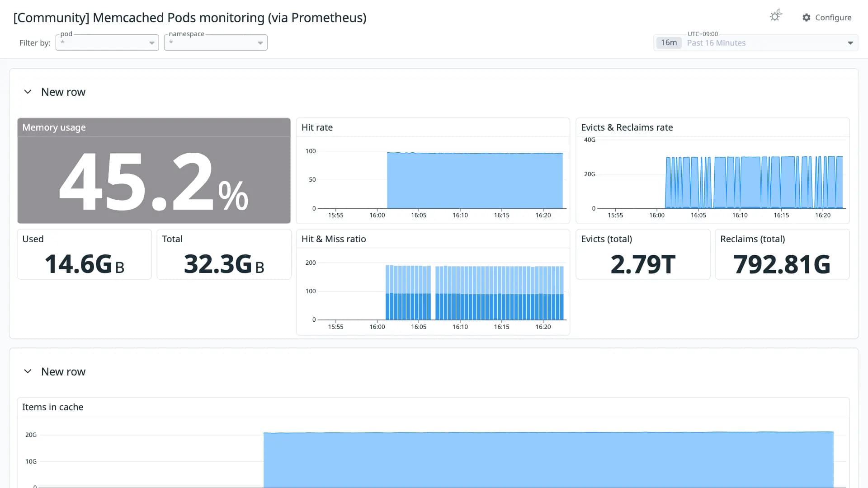The width and height of the screenshot is (868, 488).
Task: Click inside the Hit rate chart area
Action: (x=442, y=181)
